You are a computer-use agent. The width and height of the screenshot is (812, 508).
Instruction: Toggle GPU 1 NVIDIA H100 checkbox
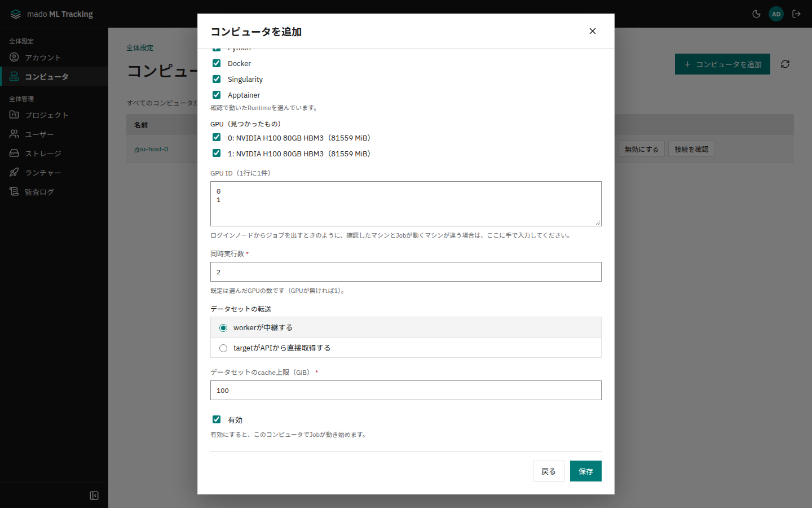(x=217, y=153)
